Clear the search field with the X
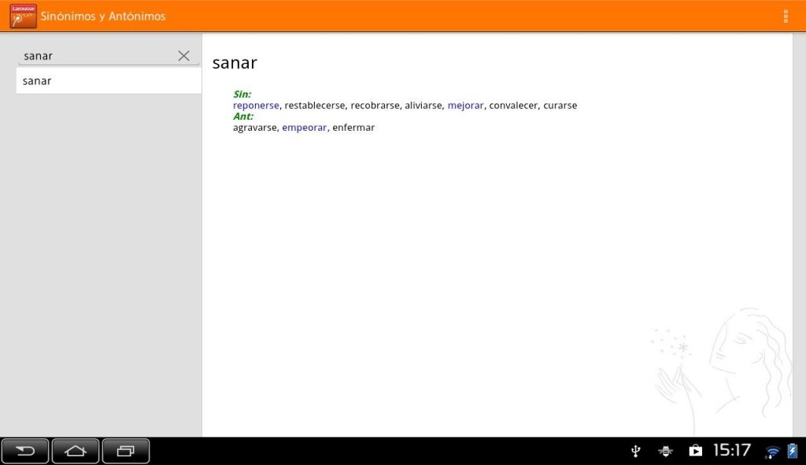Screen dimensions: 806x465 click(184, 55)
